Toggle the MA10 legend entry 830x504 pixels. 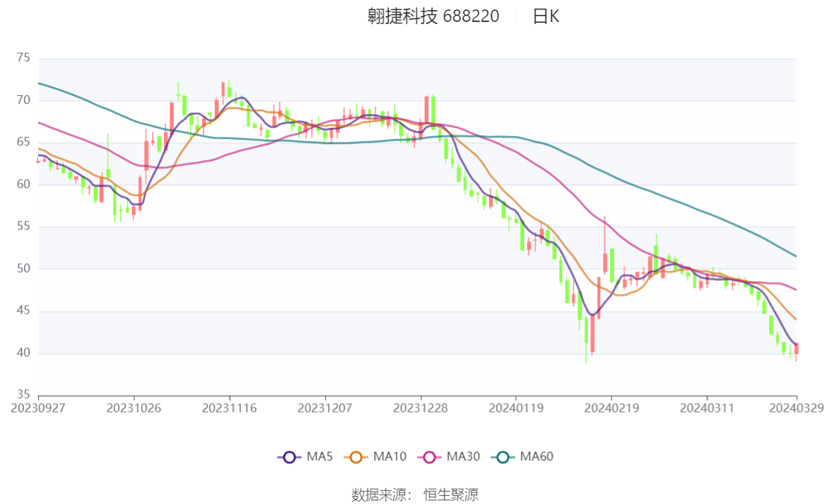point(375,456)
